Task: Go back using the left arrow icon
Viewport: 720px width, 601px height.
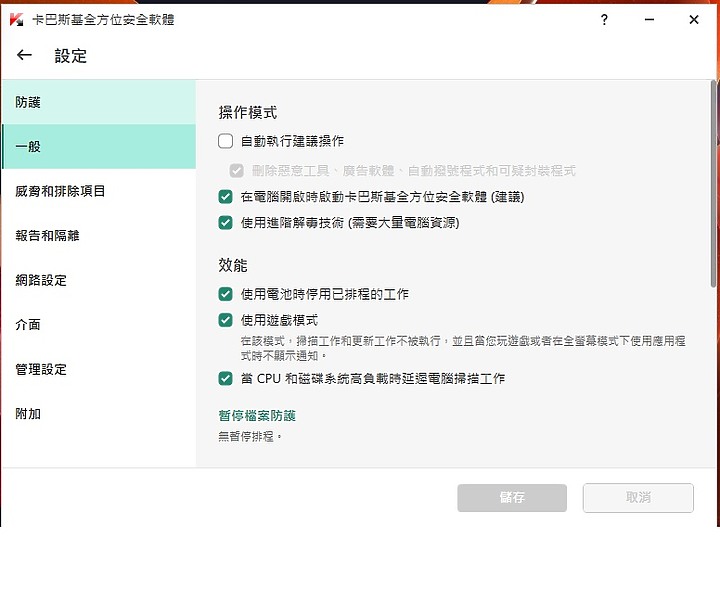Action: (24, 56)
